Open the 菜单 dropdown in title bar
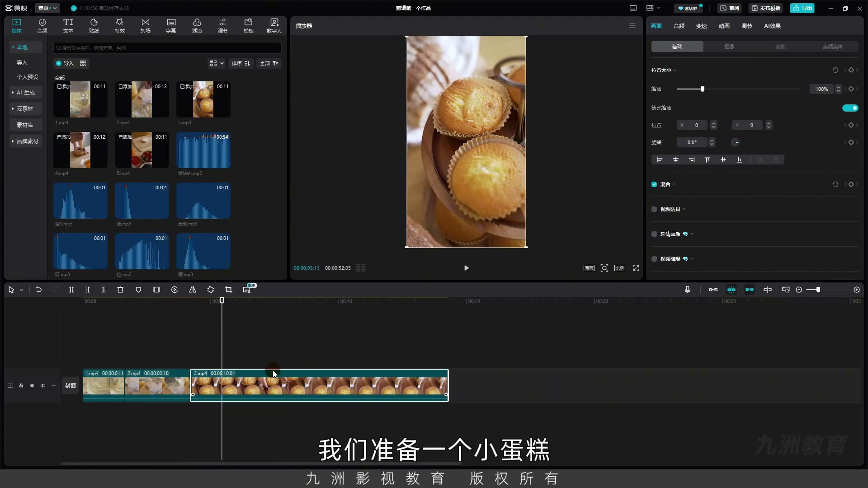 [47, 8]
